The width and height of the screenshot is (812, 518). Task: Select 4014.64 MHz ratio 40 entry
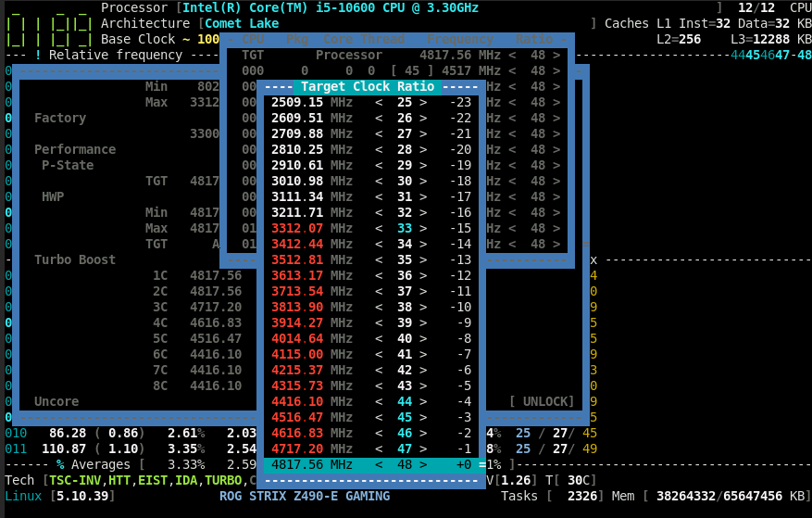[371, 338]
